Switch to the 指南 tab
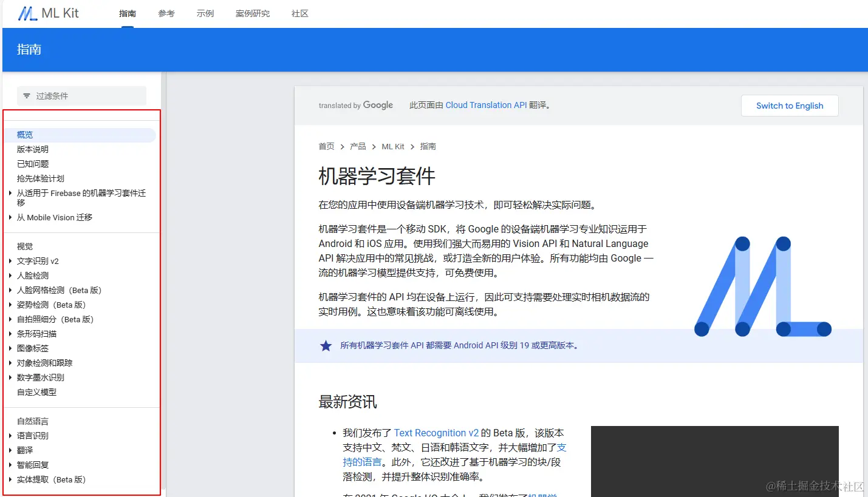This screenshot has width=868, height=497. 128,13
